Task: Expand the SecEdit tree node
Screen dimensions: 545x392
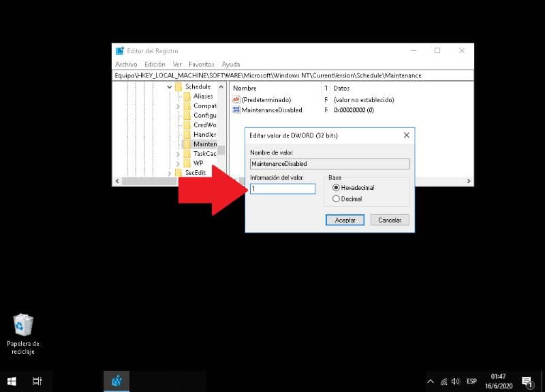Action: click(169, 173)
